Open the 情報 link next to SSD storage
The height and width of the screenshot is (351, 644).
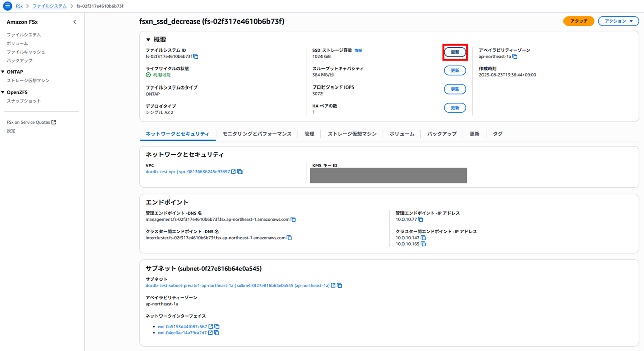358,50
